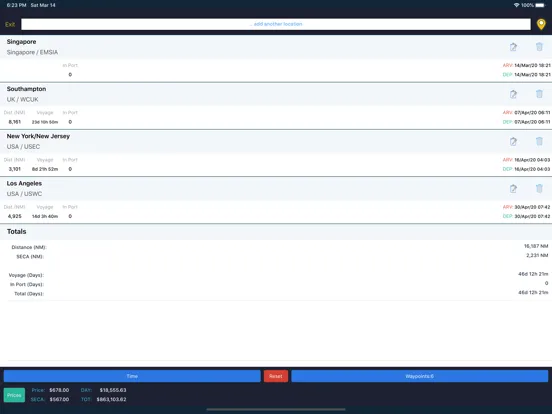Viewport: 552px width, 414px height.
Task: Tap SECA price value $567.00
Action: [59, 399]
